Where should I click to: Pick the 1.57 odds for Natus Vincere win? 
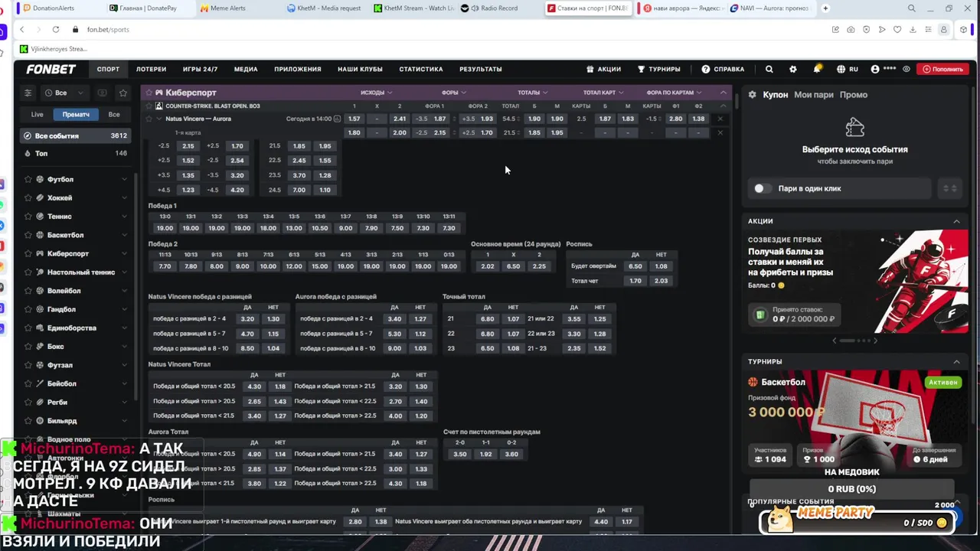(354, 119)
